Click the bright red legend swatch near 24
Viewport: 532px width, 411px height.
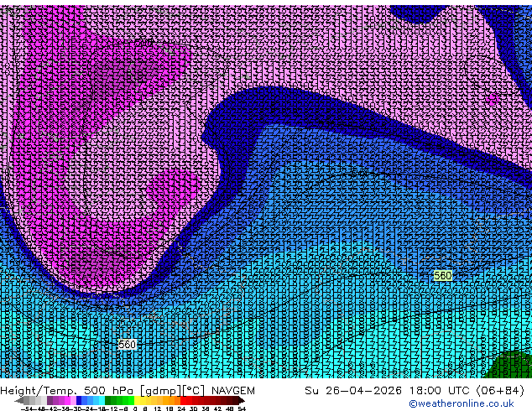[x=183, y=400]
